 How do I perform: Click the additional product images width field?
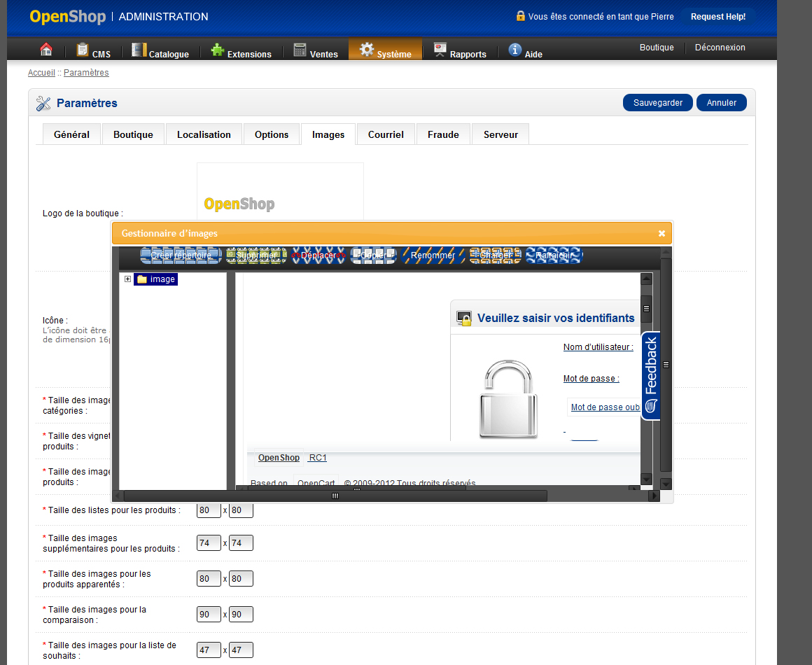(x=209, y=542)
